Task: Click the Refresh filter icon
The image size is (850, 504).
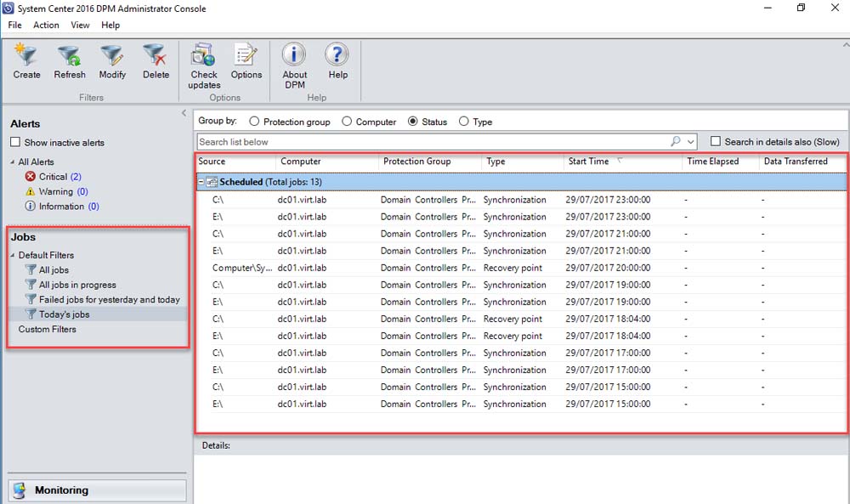Action: pos(70,54)
